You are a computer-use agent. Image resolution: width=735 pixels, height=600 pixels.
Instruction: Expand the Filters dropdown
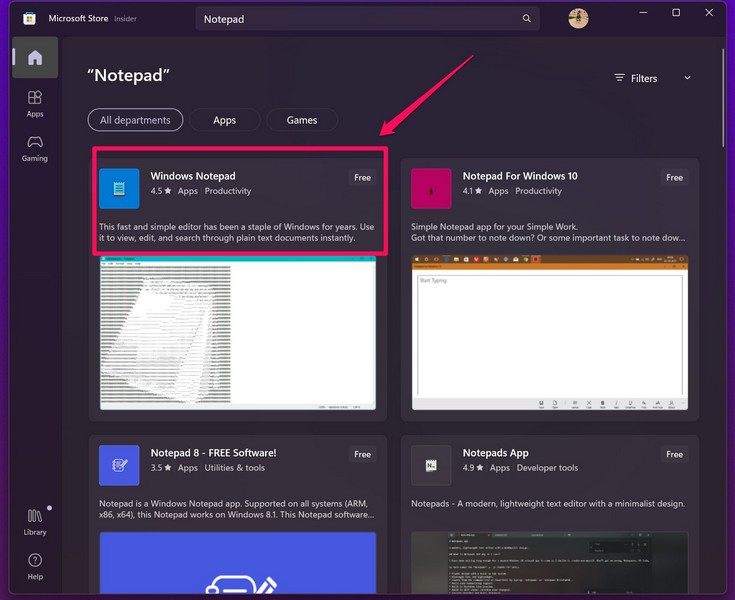pyautogui.click(x=652, y=78)
